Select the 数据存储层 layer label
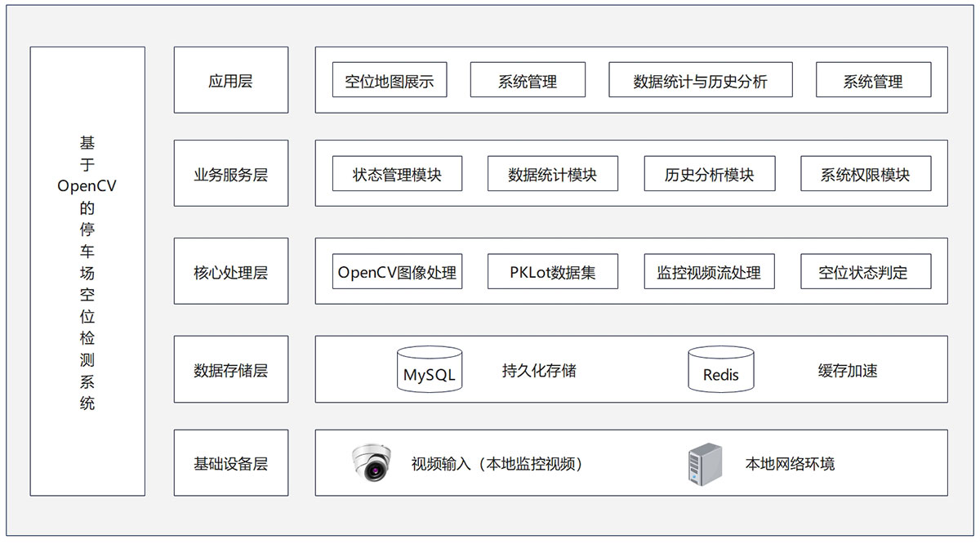The width and height of the screenshot is (980, 544). (230, 369)
